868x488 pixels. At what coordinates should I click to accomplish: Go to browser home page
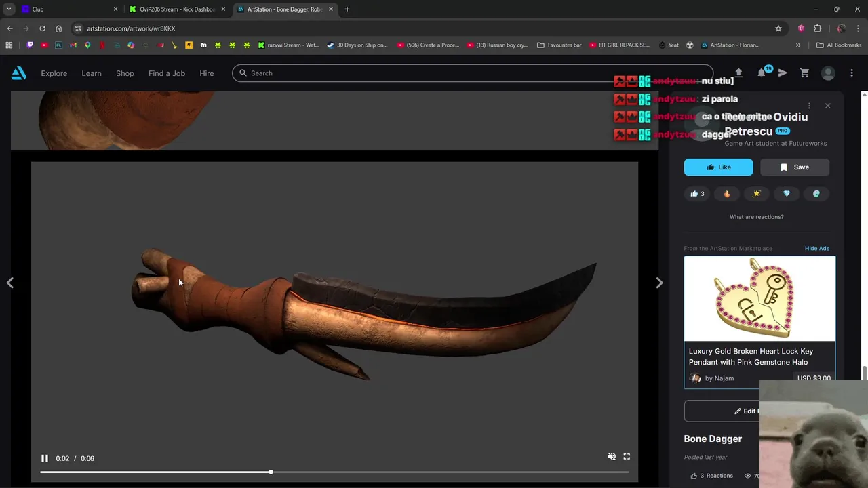tap(59, 28)
